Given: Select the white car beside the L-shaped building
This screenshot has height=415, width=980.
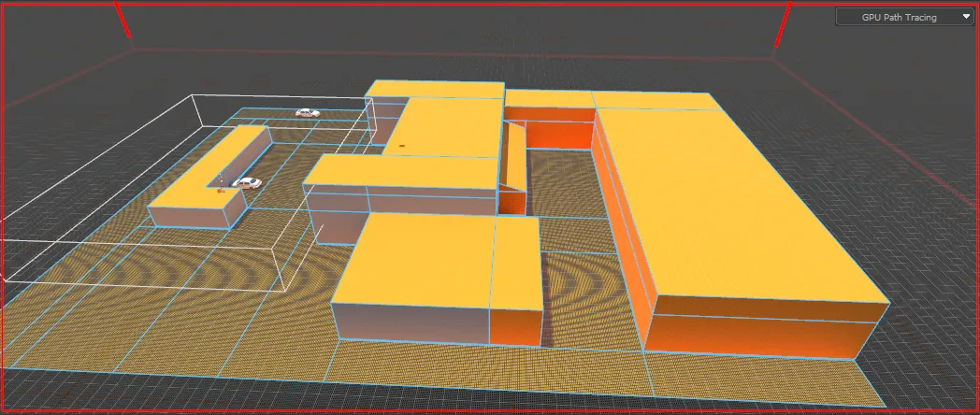Looking at the screenshot, I should [246, 182].
